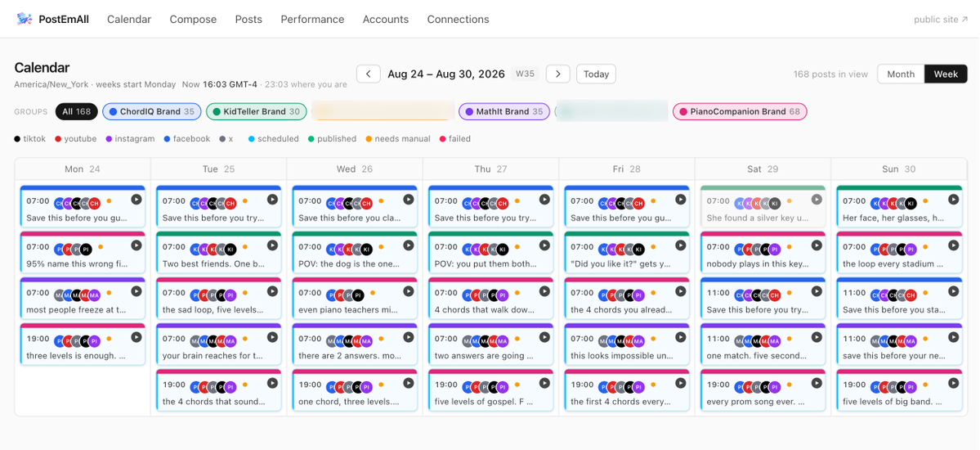The width and height of the screenshot is (980, 450).
Task: Play the 'the 4 chords that sound...' post
Action: [272, 383]
